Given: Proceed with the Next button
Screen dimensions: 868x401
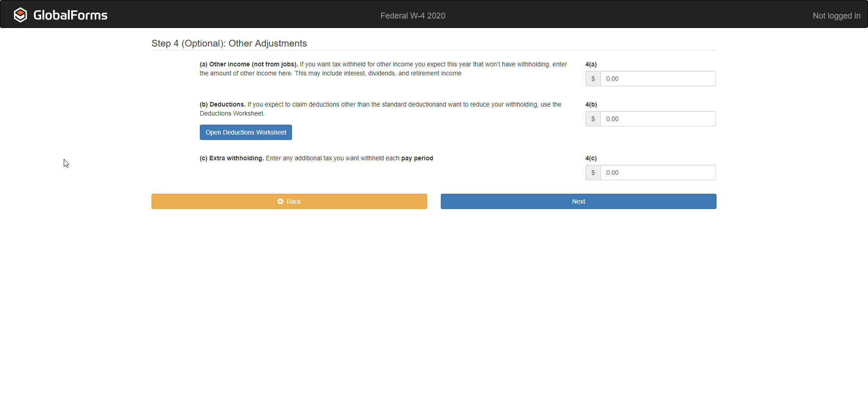Looking at the screenshot, I should (578, 201).
